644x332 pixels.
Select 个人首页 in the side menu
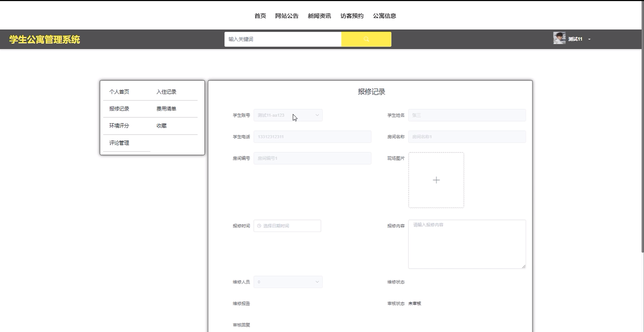coord(119,92)
